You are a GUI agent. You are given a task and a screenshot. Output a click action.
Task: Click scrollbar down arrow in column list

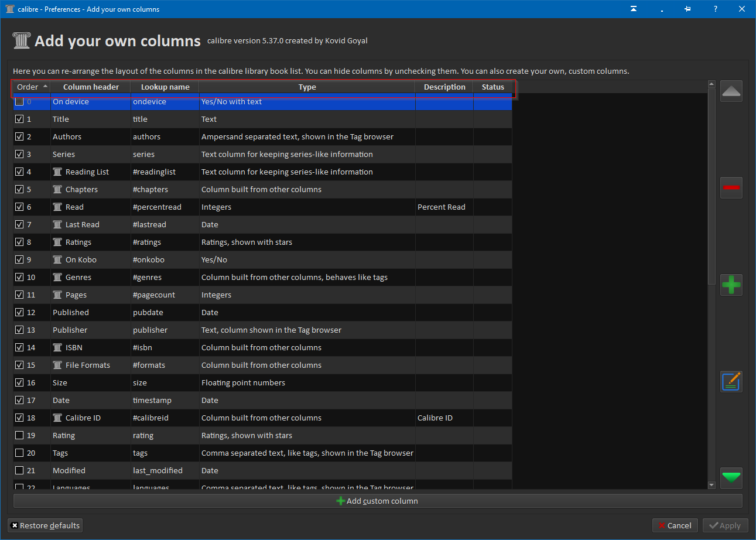pos(711,485)
